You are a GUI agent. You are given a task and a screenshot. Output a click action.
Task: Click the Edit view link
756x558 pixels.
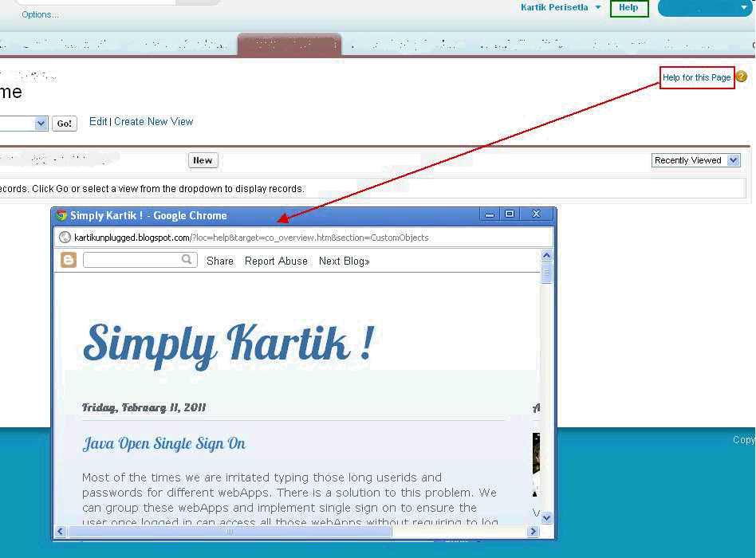pos(98,121)
